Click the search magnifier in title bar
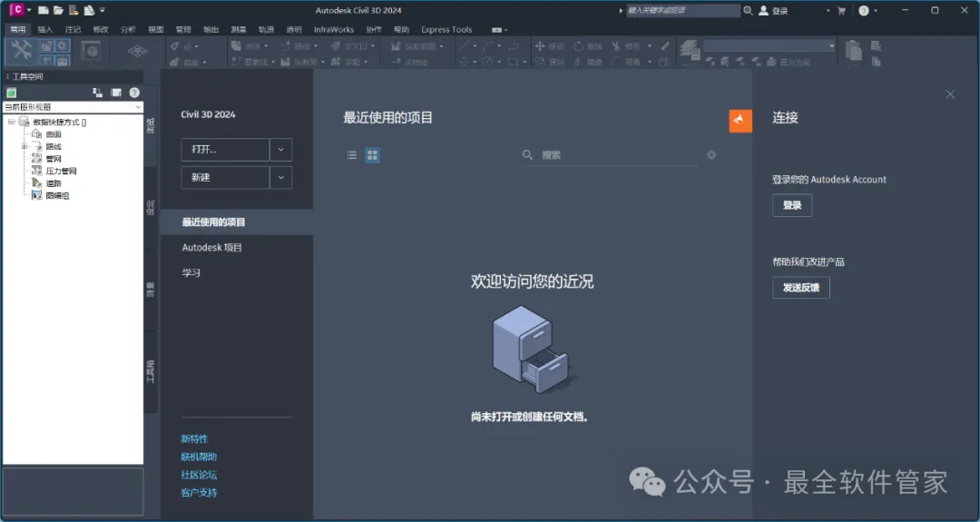980x522 pixels. coord(748,11)
